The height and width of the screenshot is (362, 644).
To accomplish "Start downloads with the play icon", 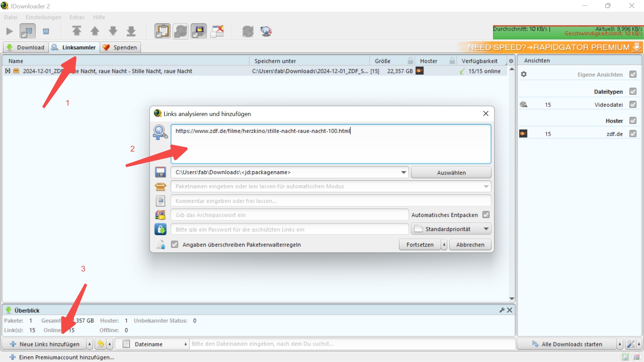I will point(9,32).
